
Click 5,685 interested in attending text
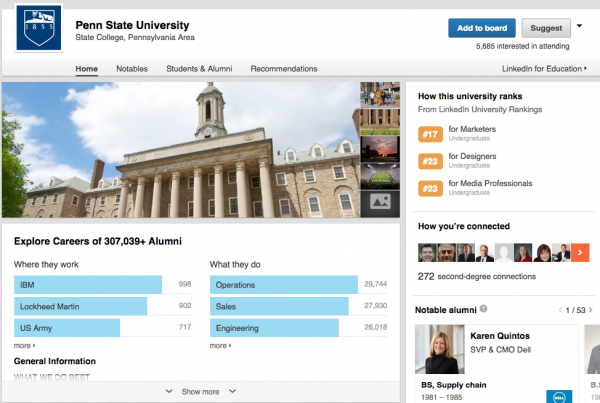click(x=523, y=46)
